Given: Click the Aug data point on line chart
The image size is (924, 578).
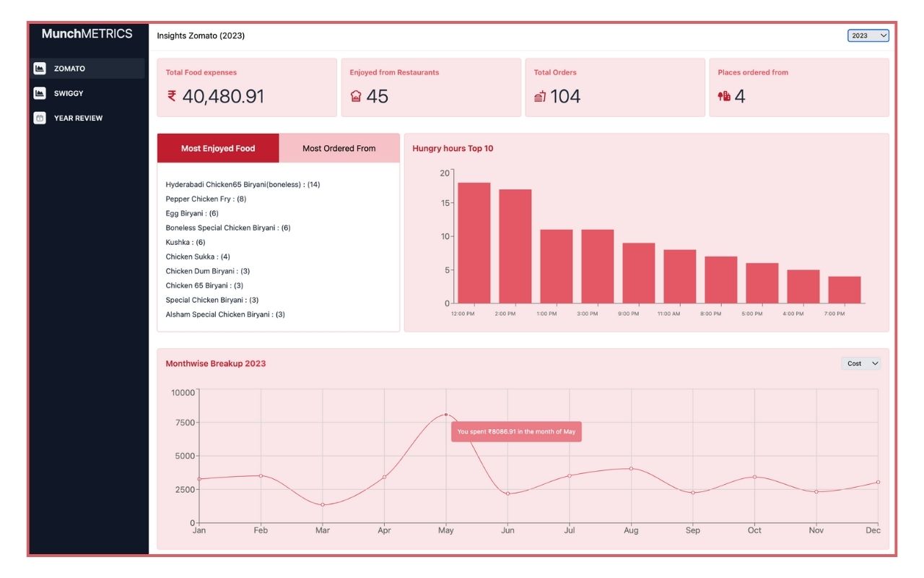Looking at the screenshot, I should pos(631,468).
